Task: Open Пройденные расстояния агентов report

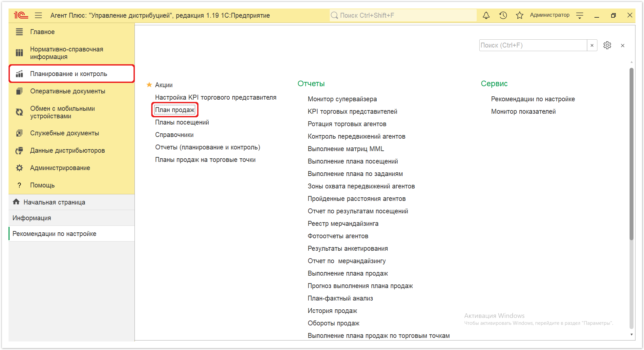Action: tap(357, 199)
